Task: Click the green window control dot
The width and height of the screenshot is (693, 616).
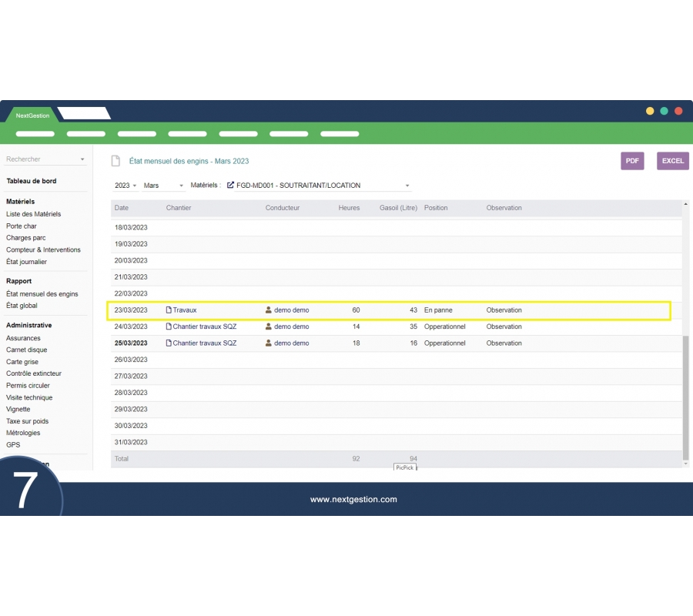Action: [x=664, y=111]
